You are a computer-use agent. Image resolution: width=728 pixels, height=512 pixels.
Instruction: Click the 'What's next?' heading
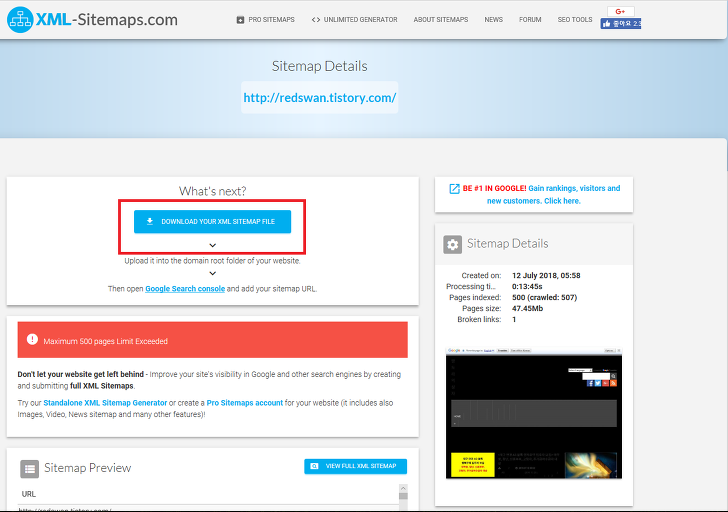click(213, 191)
